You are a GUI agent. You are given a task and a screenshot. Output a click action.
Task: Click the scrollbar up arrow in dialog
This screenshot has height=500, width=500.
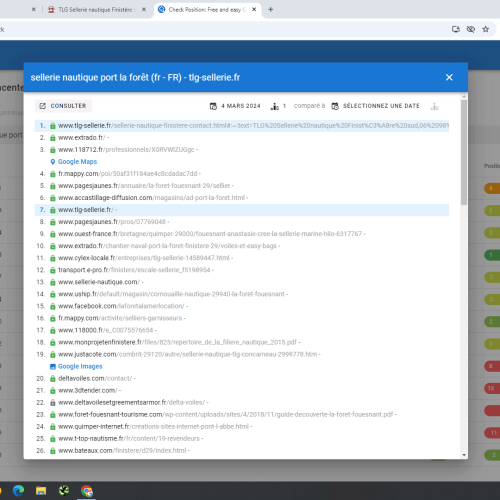tap(464, 97)
